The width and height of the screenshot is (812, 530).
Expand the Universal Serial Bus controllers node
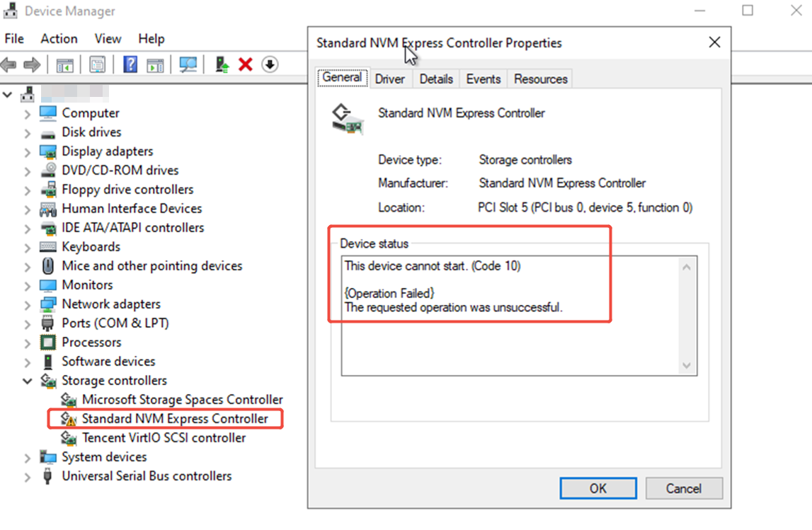tap(28, 477)
